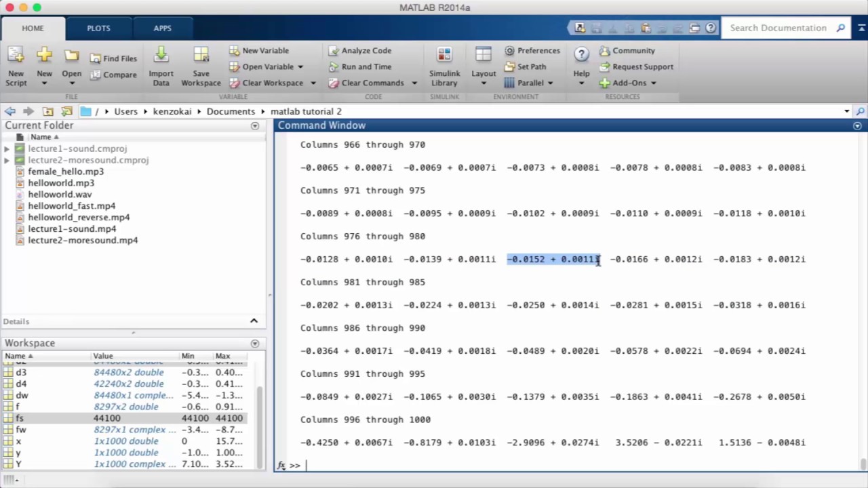Screen dimensions: 868x488
Task: Select the file helloworld_reverse.mp4
Action: tap(79, 218)
